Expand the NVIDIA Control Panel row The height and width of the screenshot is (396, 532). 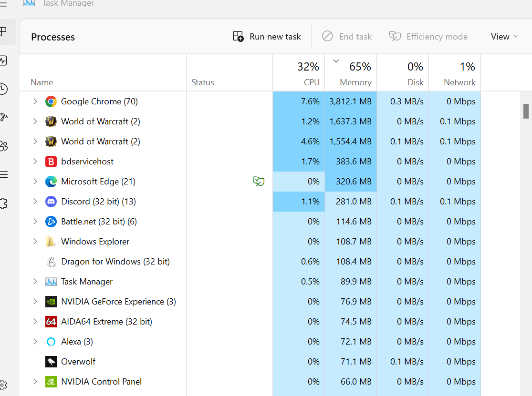tap(35, 381)
